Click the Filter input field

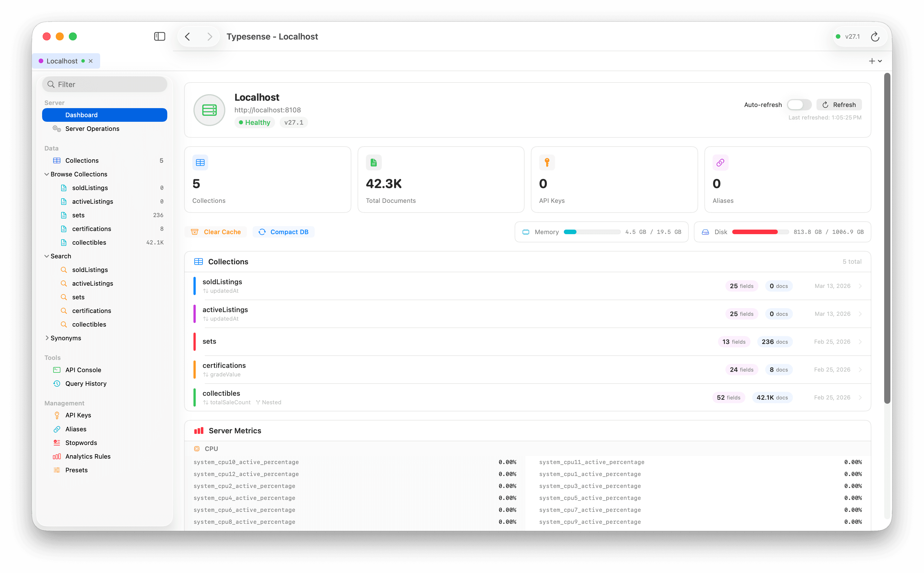point(105,84)
